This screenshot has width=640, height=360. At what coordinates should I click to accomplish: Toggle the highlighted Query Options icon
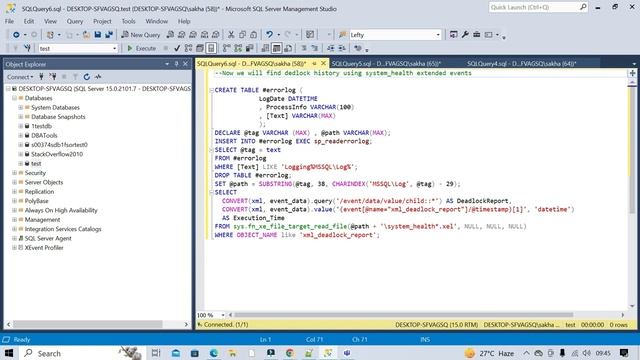tap(211, 48)
